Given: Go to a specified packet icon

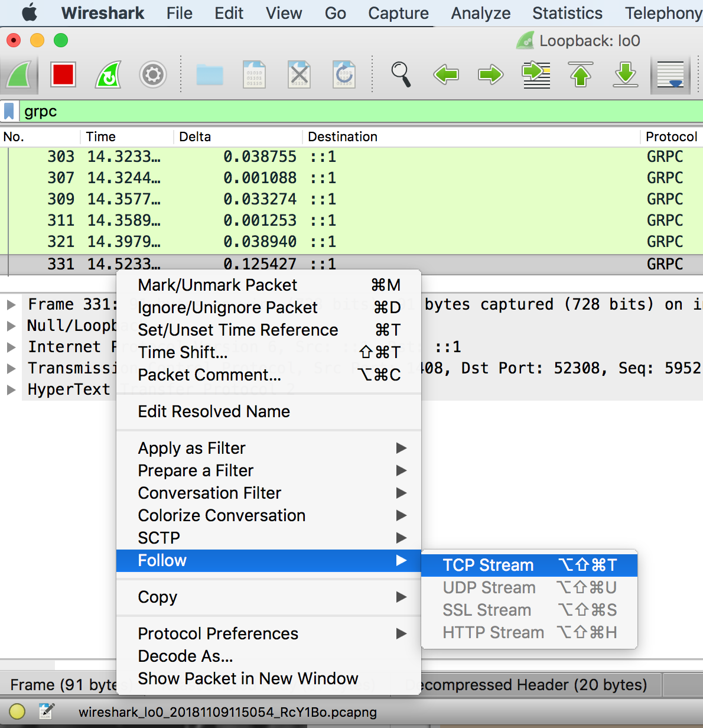Looking at the screenshot, I should tap(536, 75).
